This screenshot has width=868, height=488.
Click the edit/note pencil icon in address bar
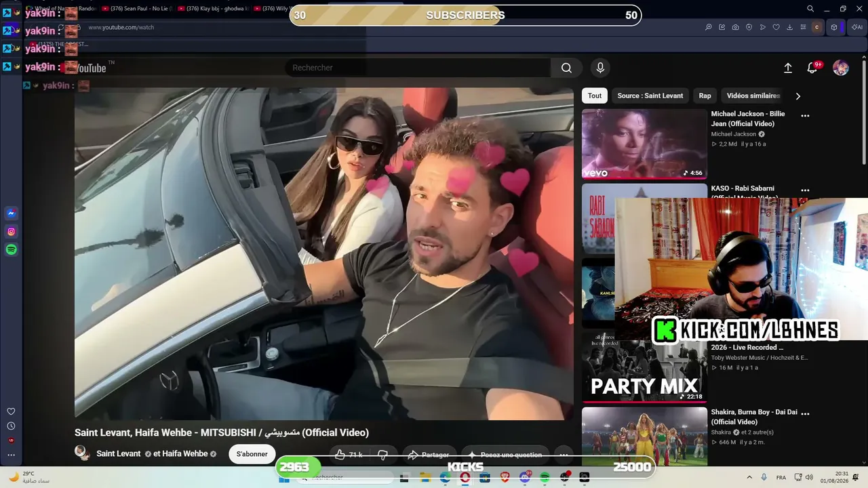(x=722, y=27)
